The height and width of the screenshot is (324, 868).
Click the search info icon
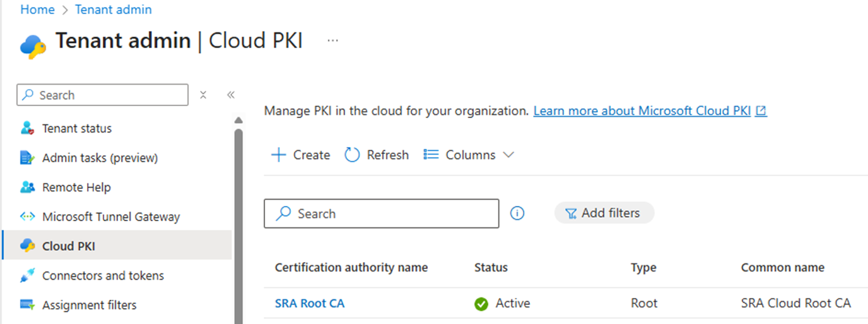517,213
